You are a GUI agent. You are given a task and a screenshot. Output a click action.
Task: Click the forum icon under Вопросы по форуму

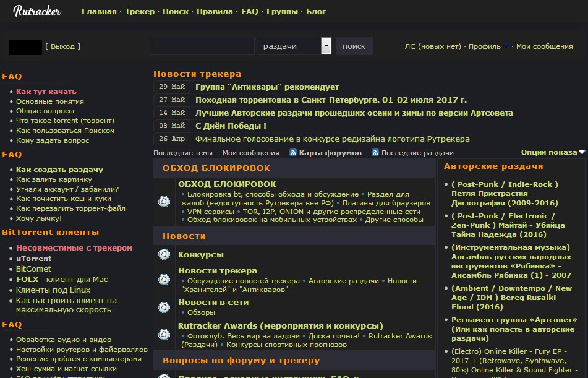[x=163, y=376]
